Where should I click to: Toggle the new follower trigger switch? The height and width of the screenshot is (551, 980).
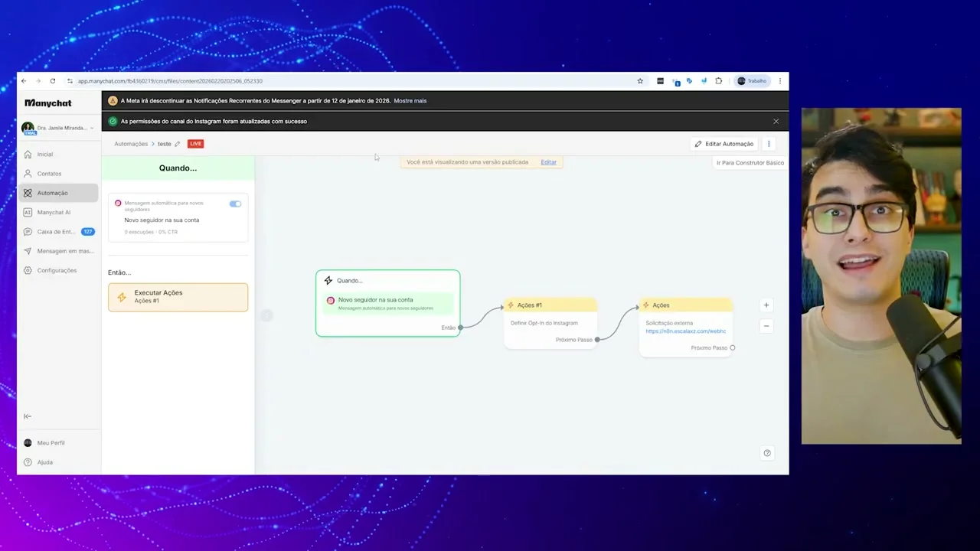point(235,204)
